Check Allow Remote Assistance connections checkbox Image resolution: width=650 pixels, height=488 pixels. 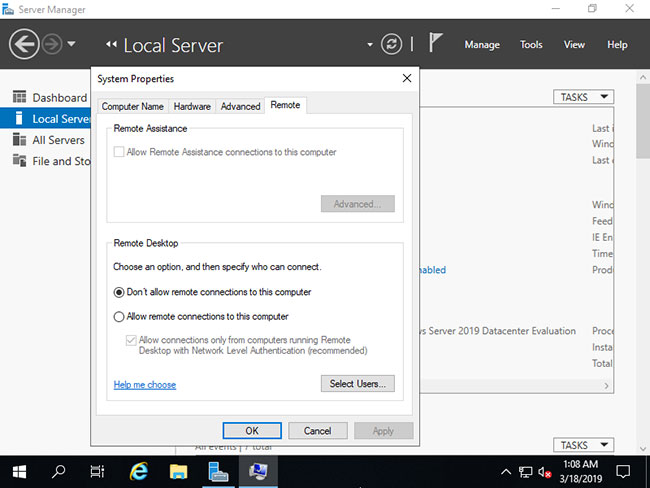119,152
